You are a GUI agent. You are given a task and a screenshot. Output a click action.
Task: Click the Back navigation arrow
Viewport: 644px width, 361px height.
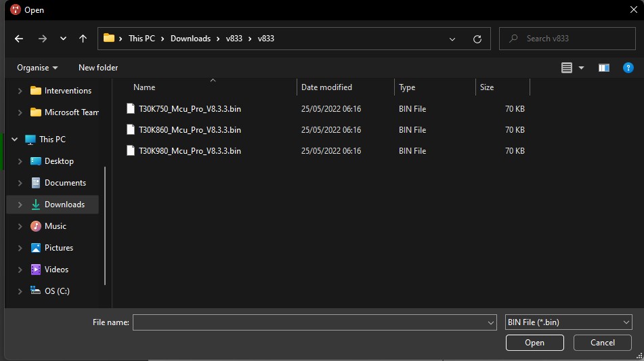[19, 39]
